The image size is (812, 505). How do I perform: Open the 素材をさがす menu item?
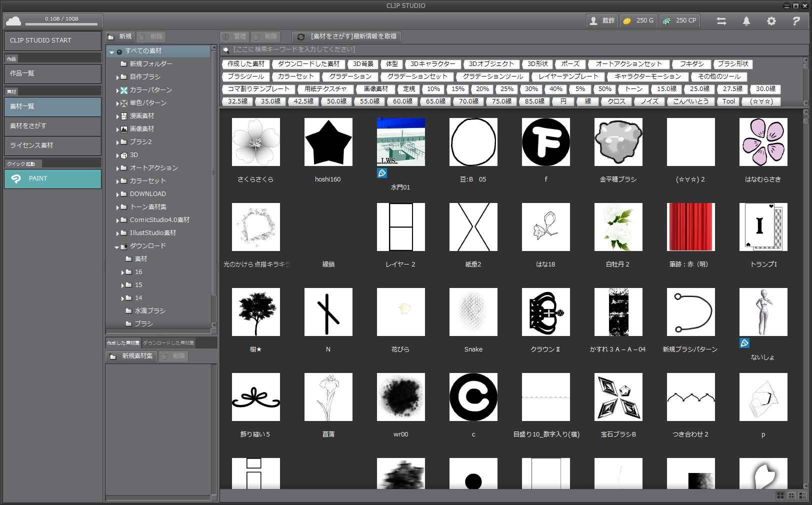coord(52,126)
